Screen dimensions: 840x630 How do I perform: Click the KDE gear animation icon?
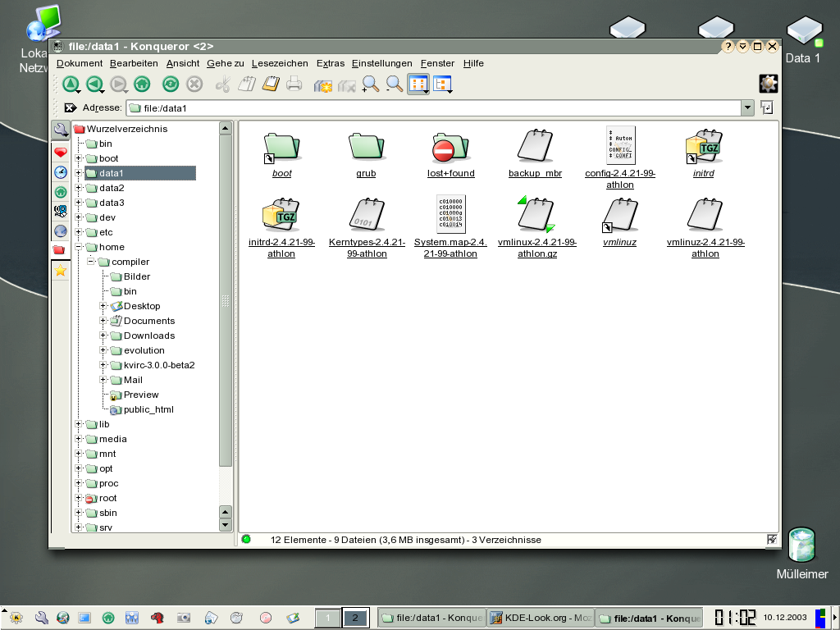(768, 84)
